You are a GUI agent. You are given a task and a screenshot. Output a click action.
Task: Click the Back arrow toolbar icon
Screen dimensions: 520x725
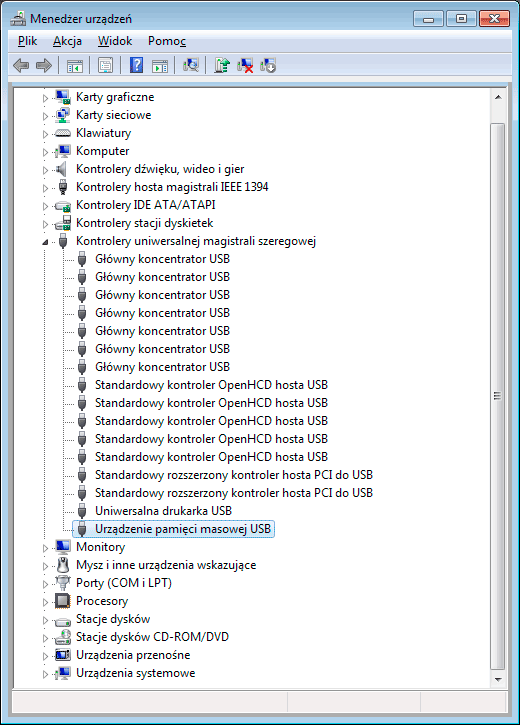point(21,65)
